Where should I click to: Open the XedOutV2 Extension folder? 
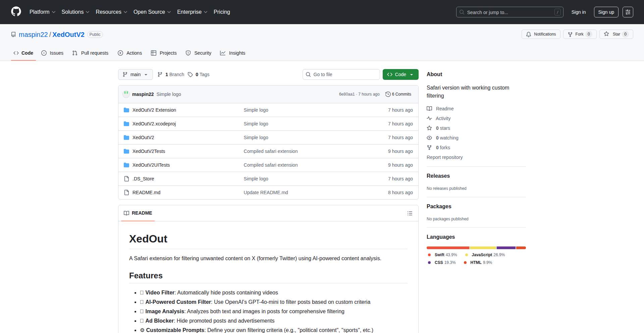click(154, 110)
